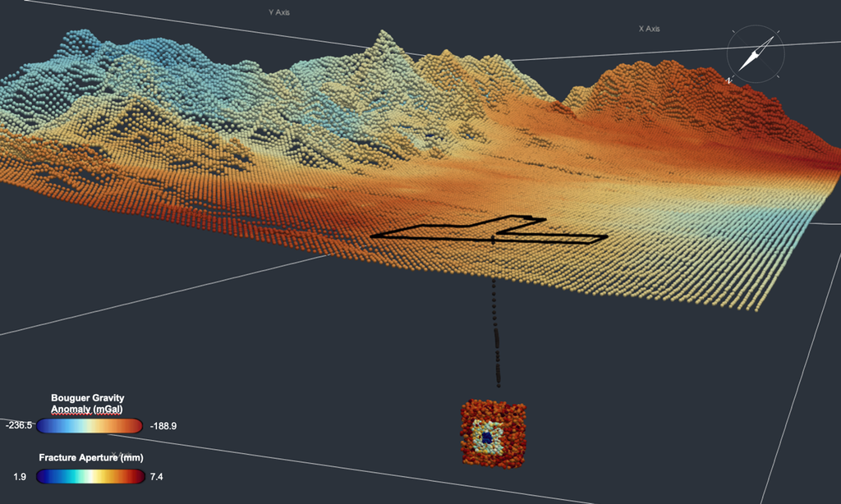Select the vertical well trajectory dots
The image size is (841, 504).
497,332
